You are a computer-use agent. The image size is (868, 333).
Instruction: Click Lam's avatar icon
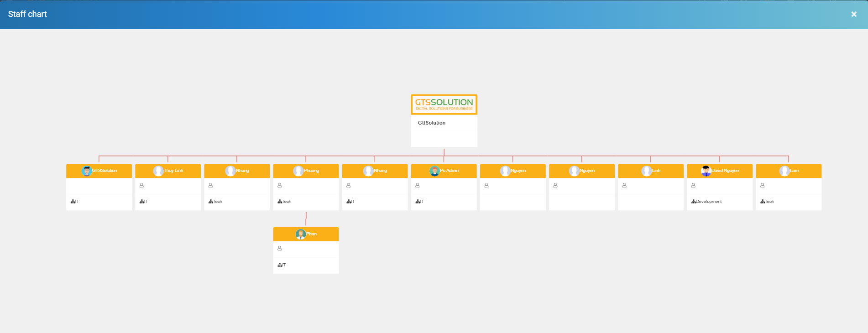(784, 171)
